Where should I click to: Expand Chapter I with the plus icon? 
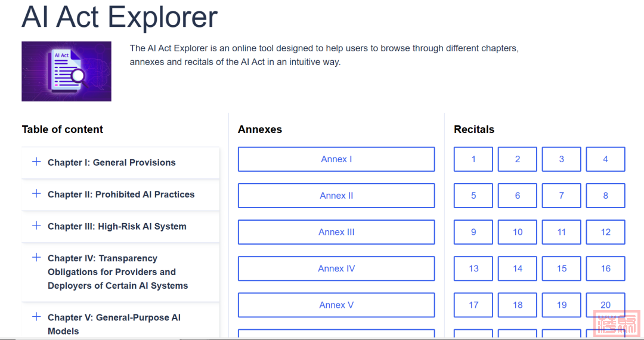coord(36,162)
